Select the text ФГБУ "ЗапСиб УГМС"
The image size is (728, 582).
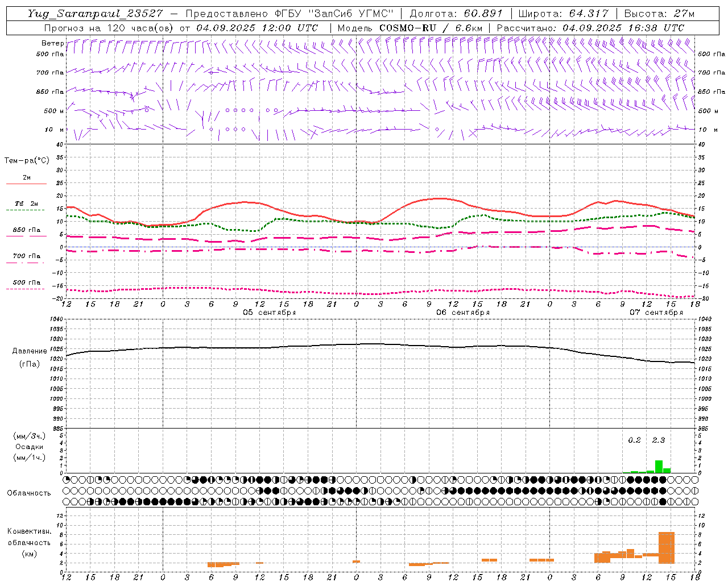(335, 14)
